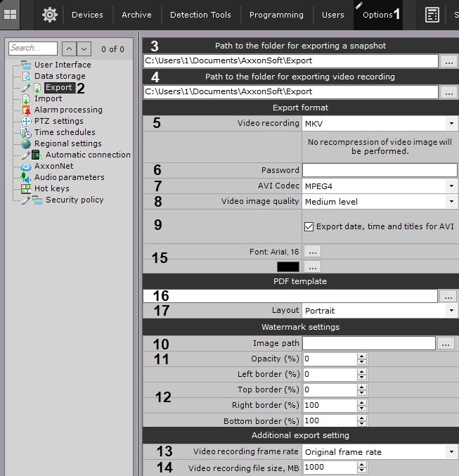
Task: Browse for PDF template file
Action: [x=448, y=296]
